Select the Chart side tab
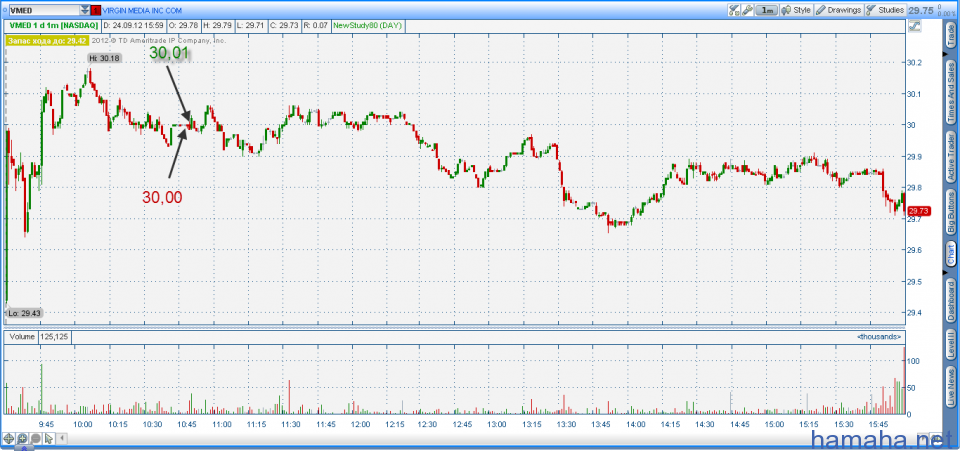Viewport: 960px width, 451px height. 951,255
